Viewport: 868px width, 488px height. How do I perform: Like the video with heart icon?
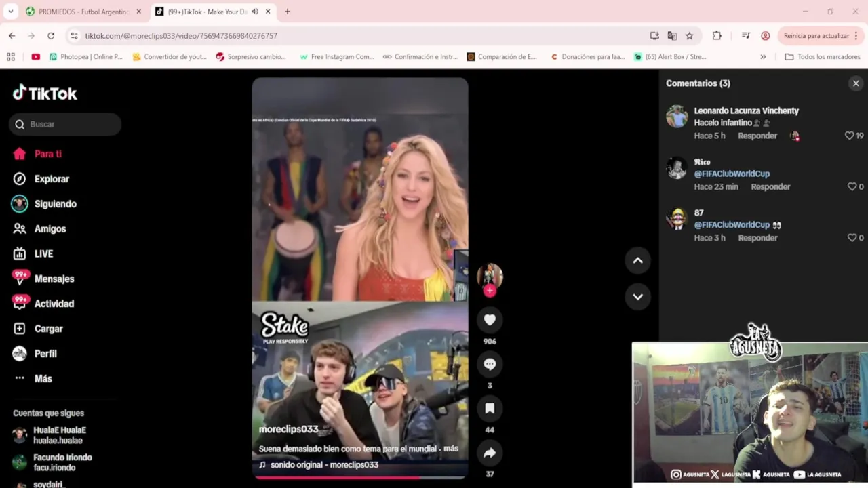tap(490, 320)
